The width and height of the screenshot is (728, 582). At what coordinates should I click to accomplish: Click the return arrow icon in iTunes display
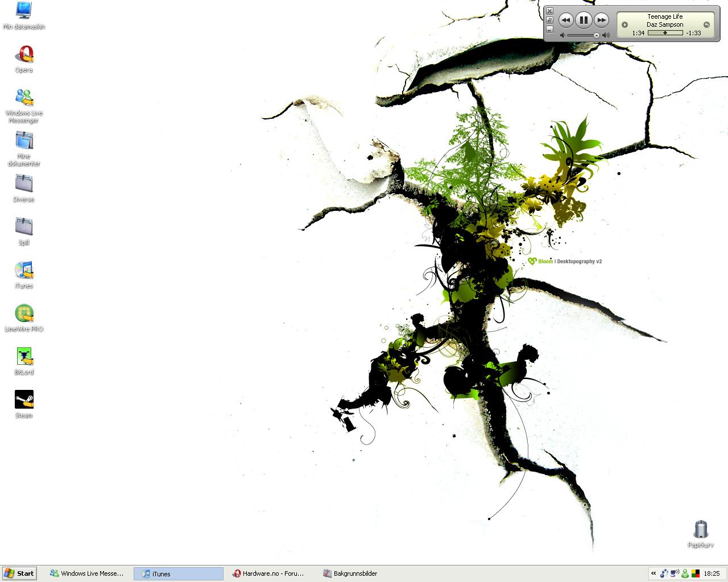coord(706,24)
